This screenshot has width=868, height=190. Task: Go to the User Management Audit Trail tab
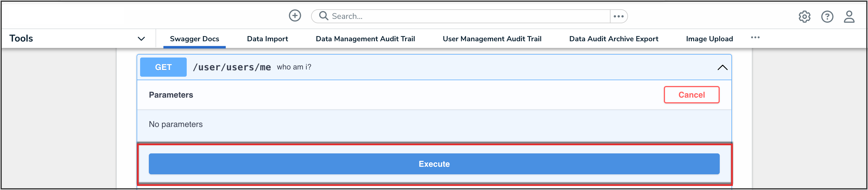point(492,39)
